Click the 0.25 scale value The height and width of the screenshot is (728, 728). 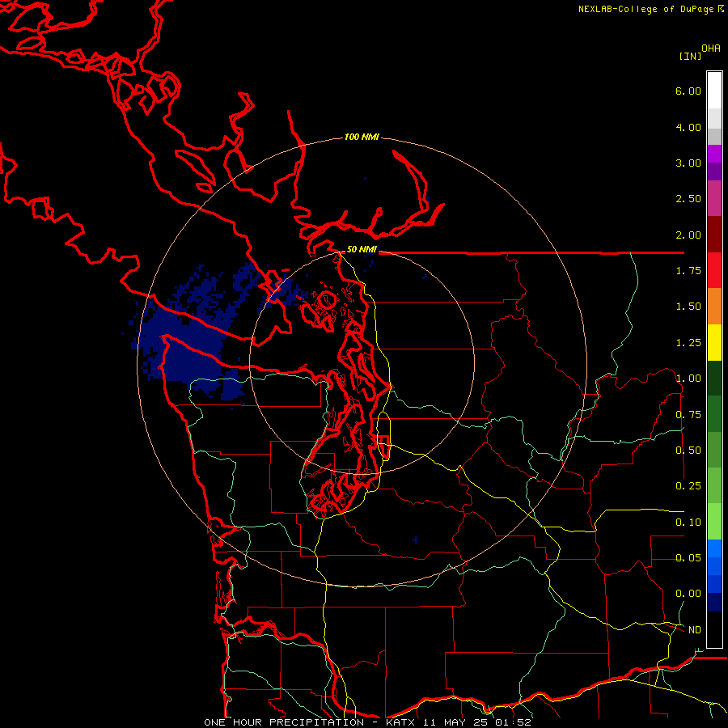[x=688, y=486]
